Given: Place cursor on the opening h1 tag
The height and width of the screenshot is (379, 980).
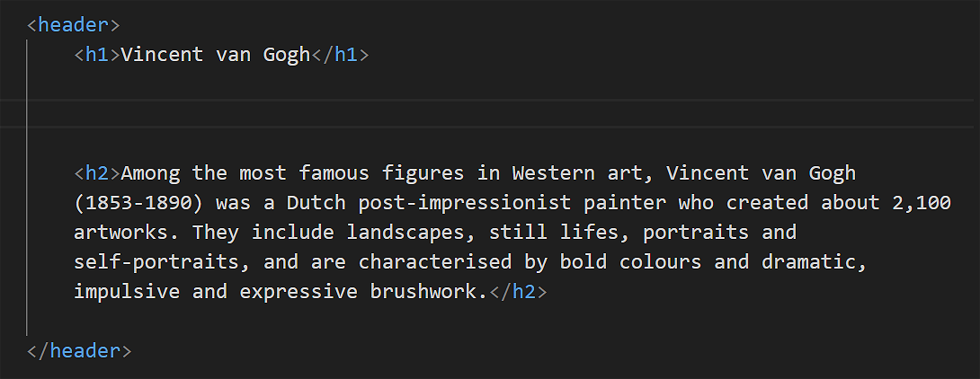Looking at the screenshot, I should point(97,55).
